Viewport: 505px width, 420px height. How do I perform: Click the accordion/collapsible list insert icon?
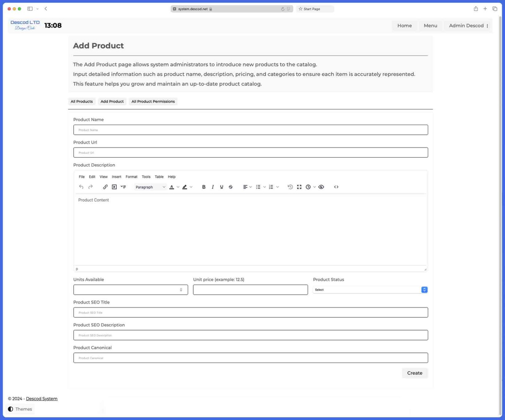[123, 187]
